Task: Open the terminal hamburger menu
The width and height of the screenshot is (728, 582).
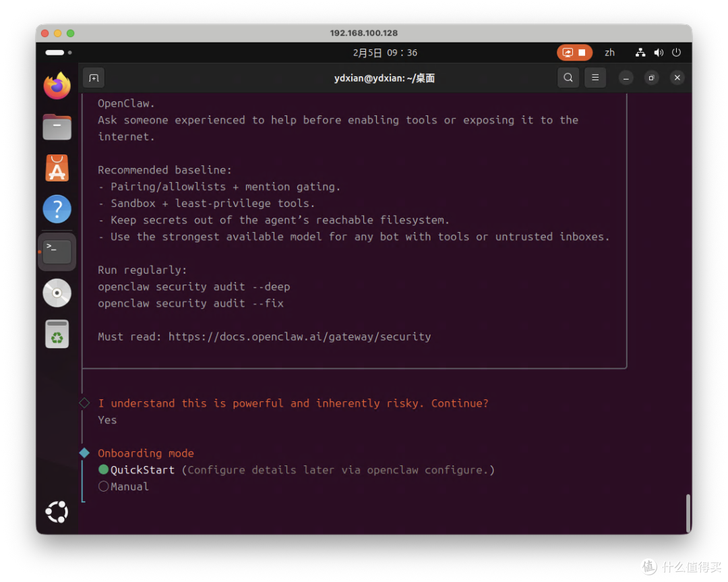Action: pyautogui.click(x=595, y=78)
